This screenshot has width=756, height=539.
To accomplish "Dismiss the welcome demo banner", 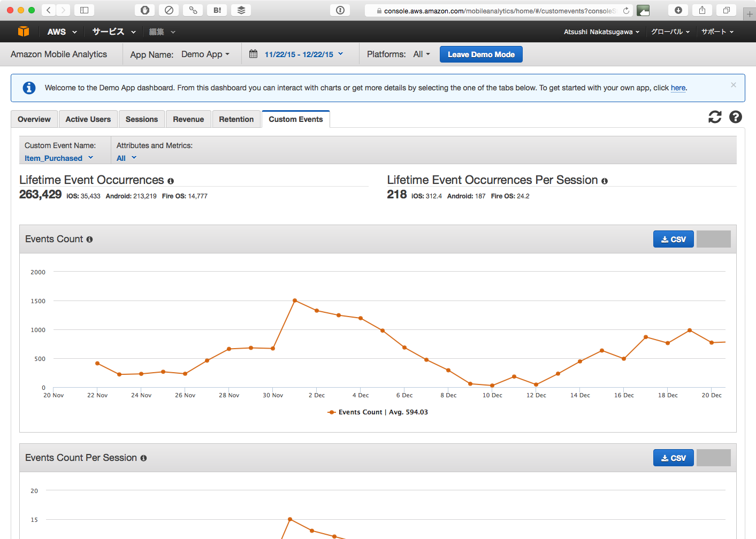I will 734,85.
